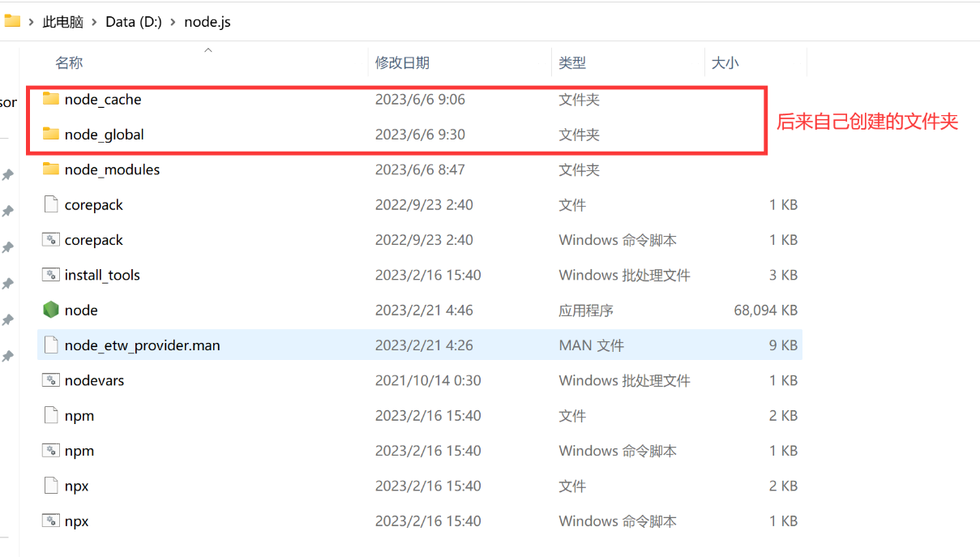Click the nodevars batch file icon
The width and height of the screenshot is (980, 557).
click(51, 380)
